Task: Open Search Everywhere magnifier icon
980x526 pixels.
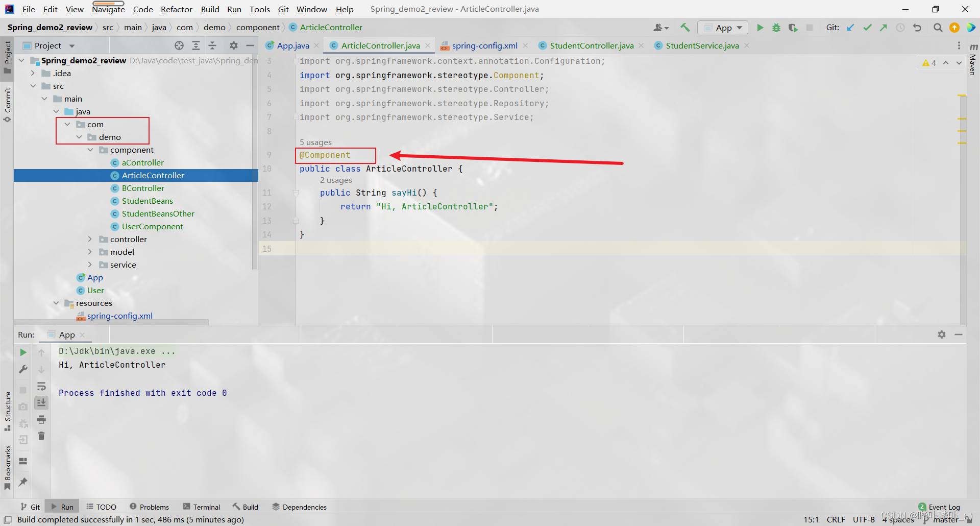Action: pyautogui.click(x=938, y=28)
